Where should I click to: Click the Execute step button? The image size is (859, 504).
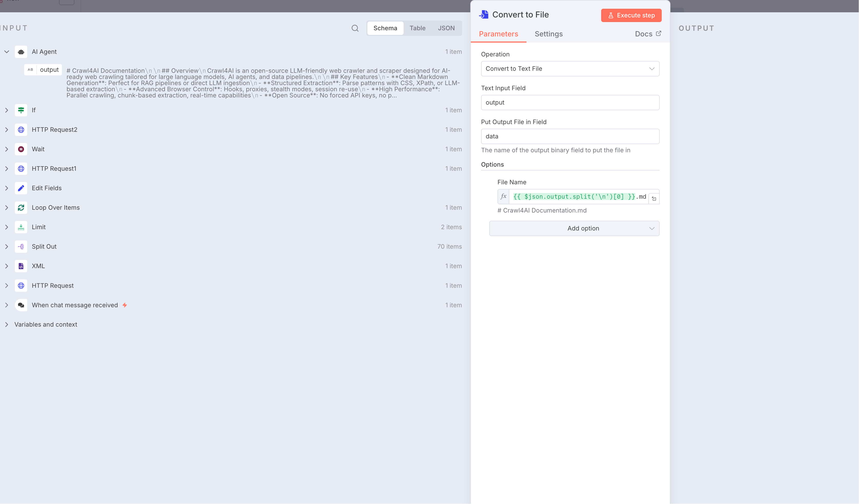(631, 15)
